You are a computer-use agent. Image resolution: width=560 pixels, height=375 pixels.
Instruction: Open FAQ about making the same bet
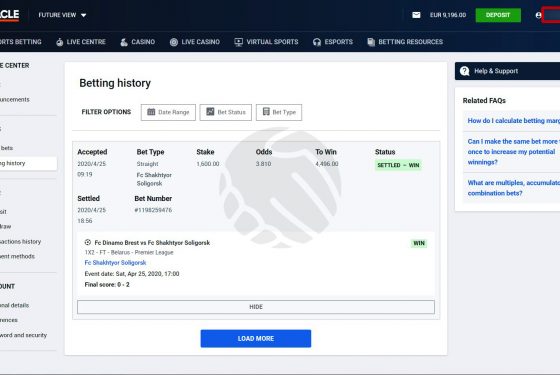tap(514, 152)
